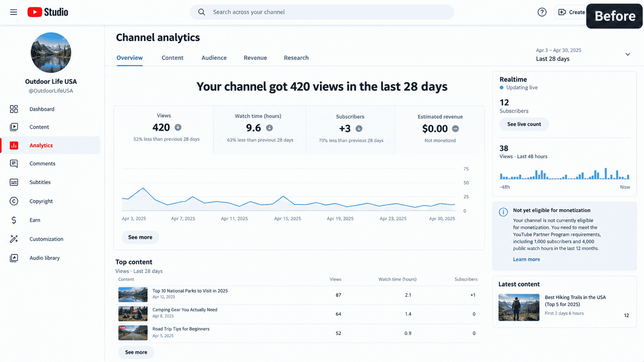The width and height of the screenshot is (644, 362).
Task: Click the See live count button
Action: click(524, 124)
